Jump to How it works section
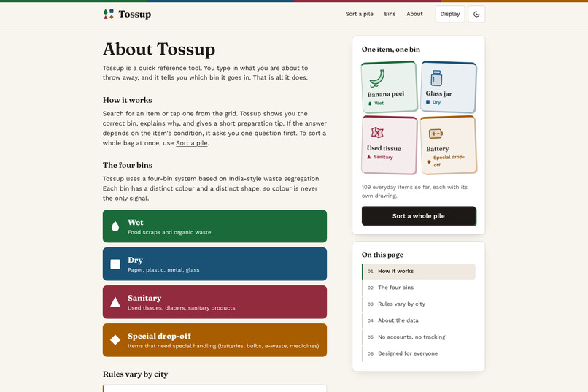Image resolution: width=588 pixels, height=392 pixels. coord(419,272)
